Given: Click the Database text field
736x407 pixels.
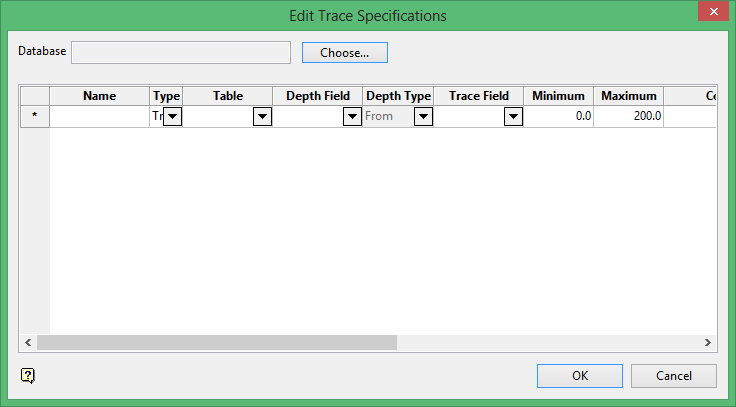Looking at the screenshot, I should pyautogui.click(x=181, y=52).
